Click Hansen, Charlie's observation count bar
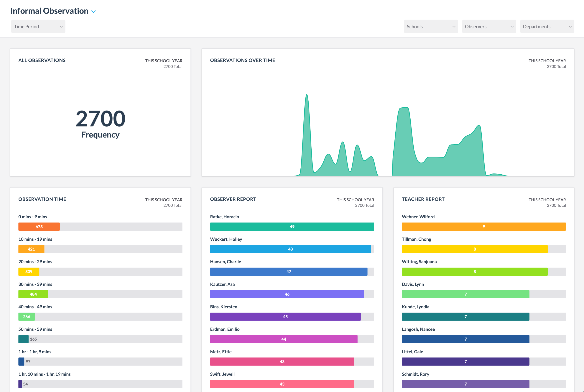 (x=289, y=271)
